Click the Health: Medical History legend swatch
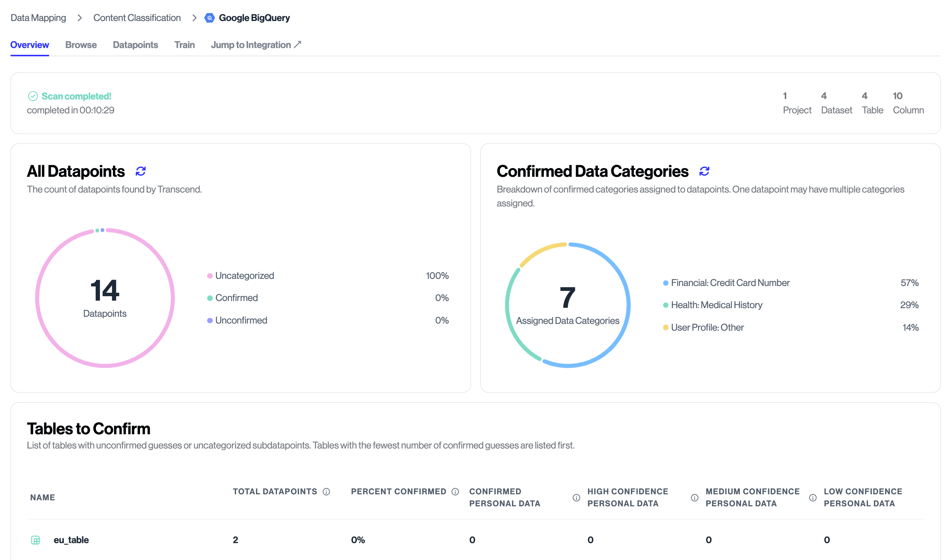951x560 pixels. (665, 305)
